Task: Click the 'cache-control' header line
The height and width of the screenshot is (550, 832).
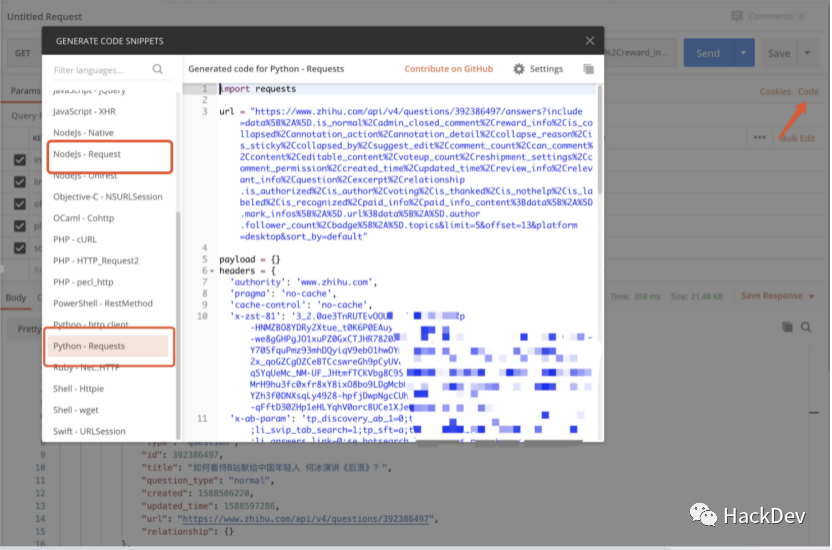Action: click(x=301, y=305)
